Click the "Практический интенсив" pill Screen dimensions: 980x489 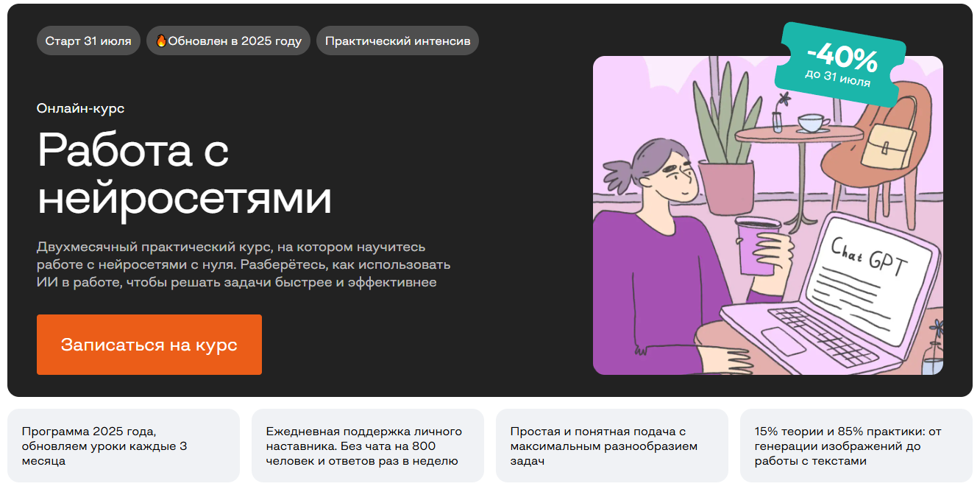click(397, 41)
